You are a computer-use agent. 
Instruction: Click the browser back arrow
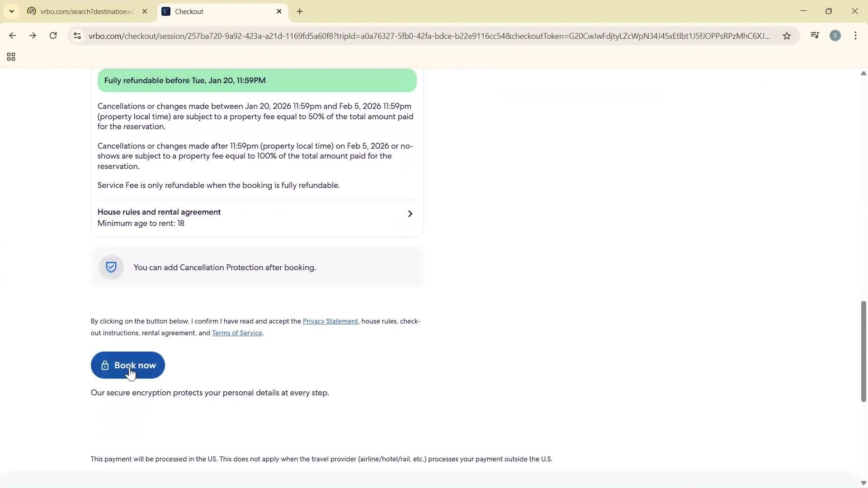point(12,36)
